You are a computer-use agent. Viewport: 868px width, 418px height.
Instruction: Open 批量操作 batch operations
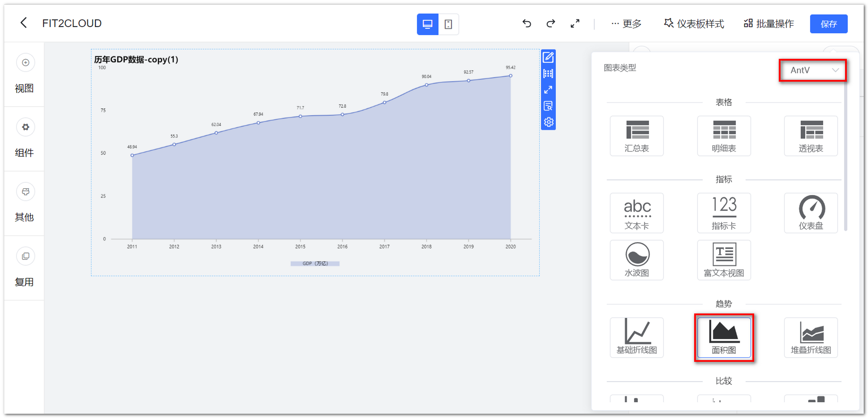pos(769,24)
